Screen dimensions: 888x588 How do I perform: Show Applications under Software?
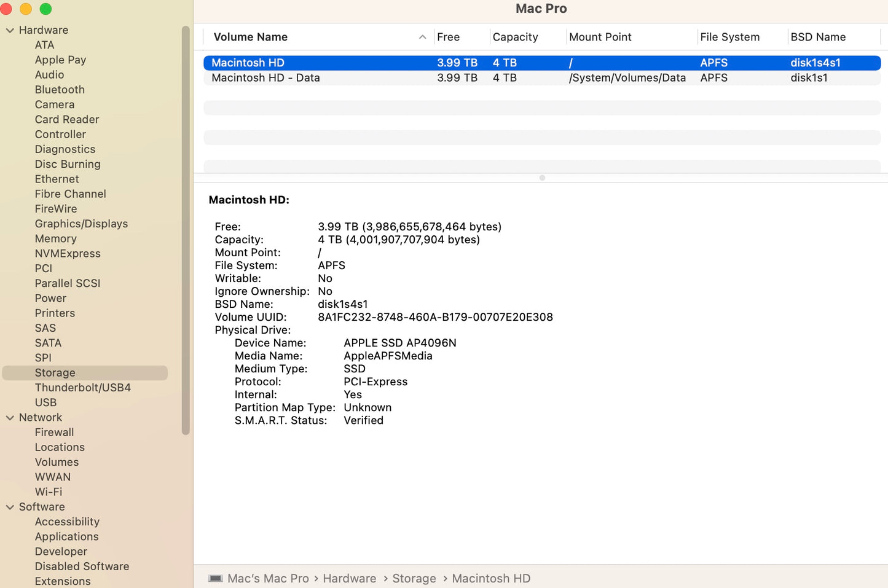(x=66, y=536)
